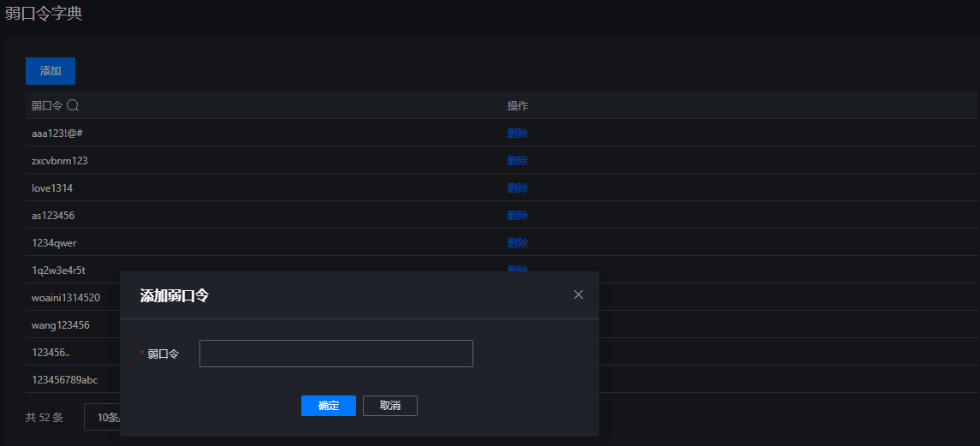Click the search icon beside 弱口令 header
Image resolution: width=980 pixels, height=446 pixels.
tap(73, 105)
